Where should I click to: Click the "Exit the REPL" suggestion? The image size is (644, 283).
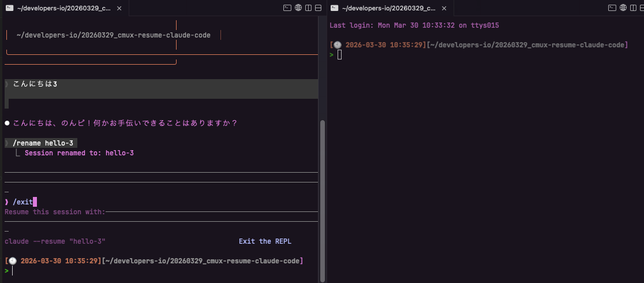[269, 241]
